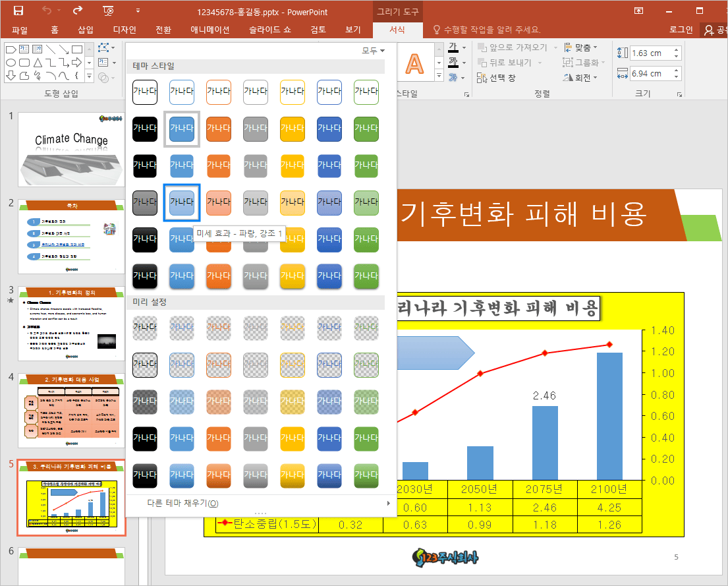Select the straight line shape in gallery
This screenshot has width=728, height=586.
point(51,49)
